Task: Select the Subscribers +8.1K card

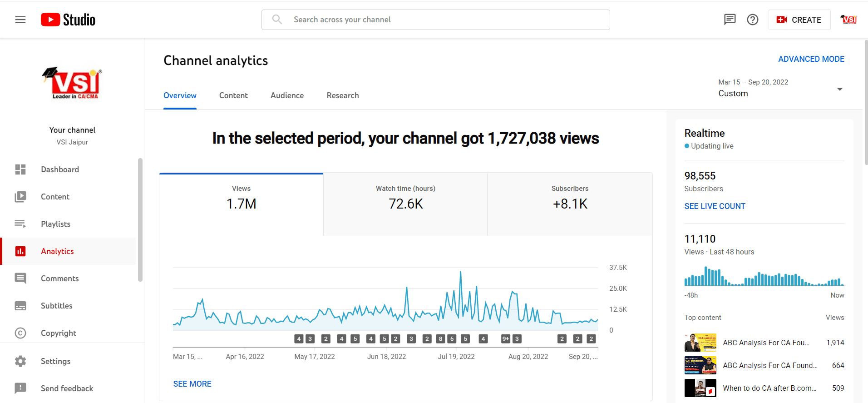Action: pos(570,204)
